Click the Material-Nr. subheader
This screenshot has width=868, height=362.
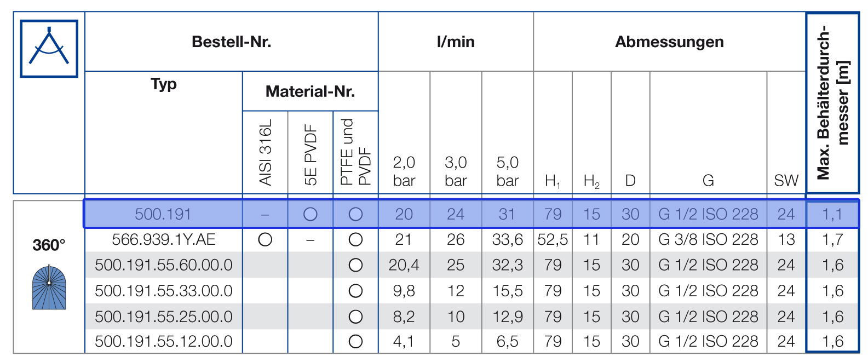[310, 91]
